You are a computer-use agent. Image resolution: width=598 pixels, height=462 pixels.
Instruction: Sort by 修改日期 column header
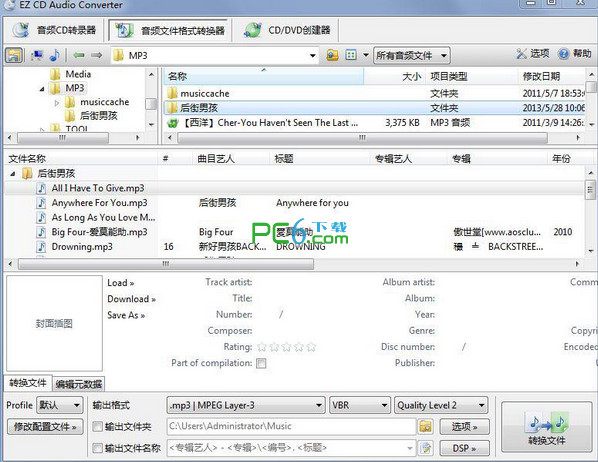click(x=551, y=76)
